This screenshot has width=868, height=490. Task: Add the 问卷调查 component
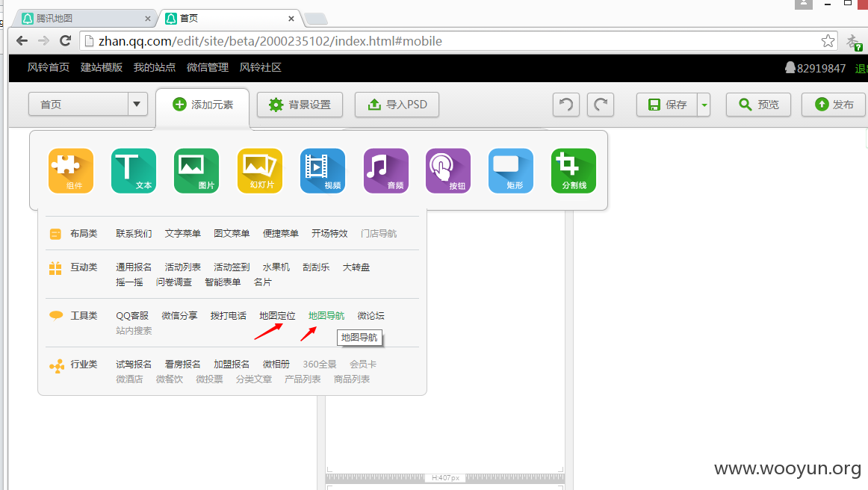174,282
